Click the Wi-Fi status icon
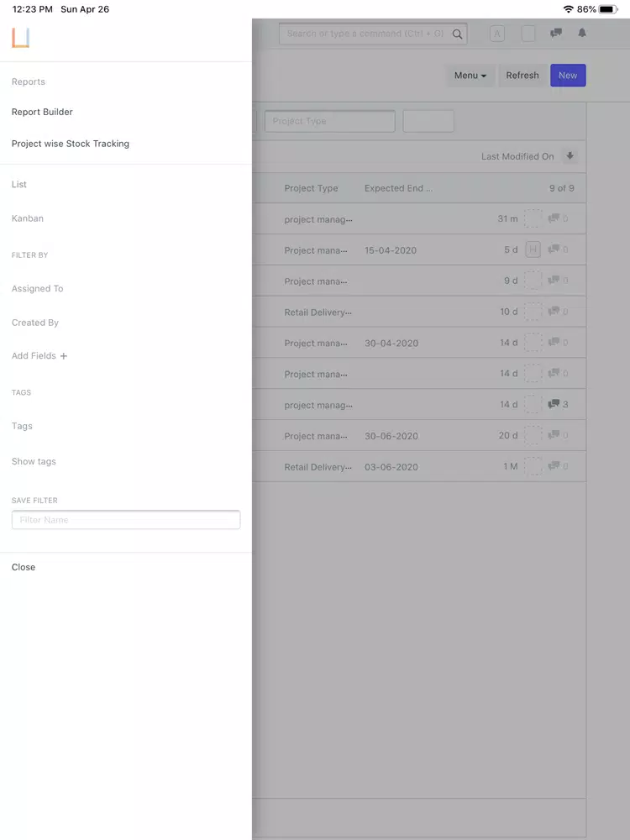Screen dimensions: 630x840 tap(569, 9)
